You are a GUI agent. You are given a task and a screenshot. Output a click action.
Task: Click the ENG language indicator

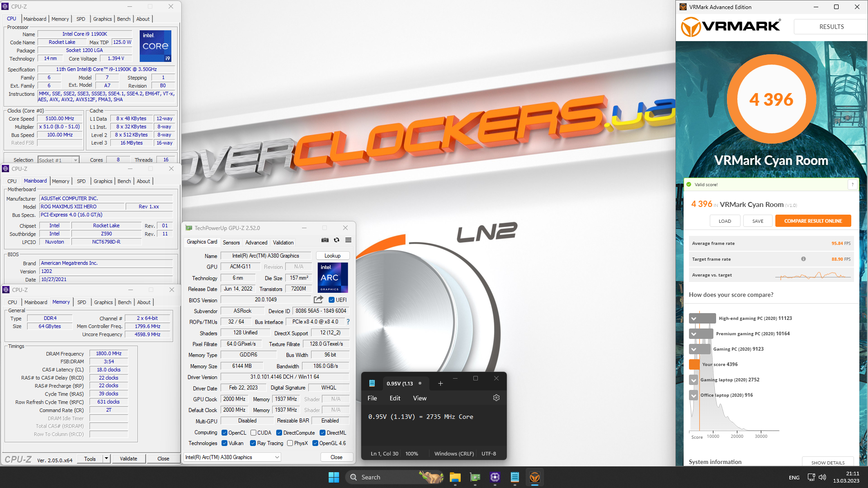point(794,478)
